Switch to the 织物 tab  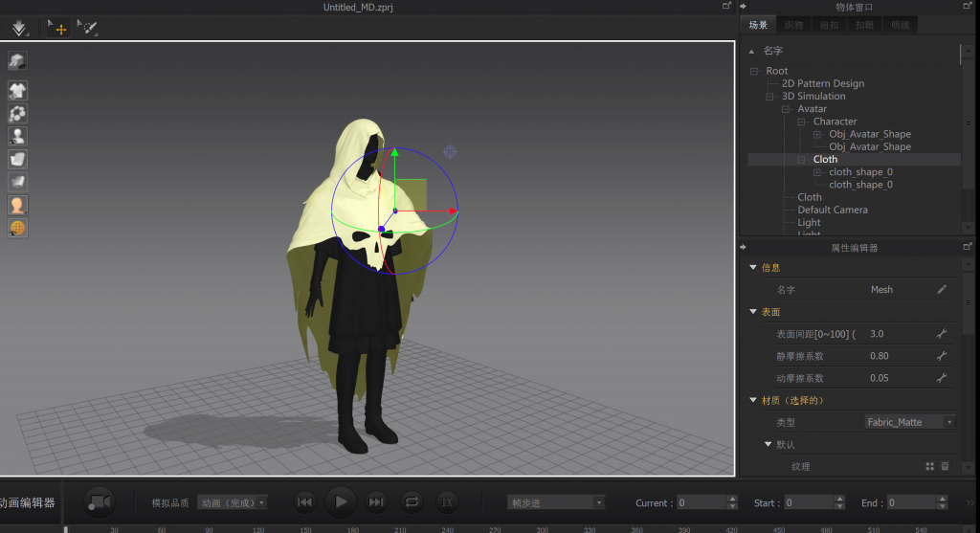793,25
